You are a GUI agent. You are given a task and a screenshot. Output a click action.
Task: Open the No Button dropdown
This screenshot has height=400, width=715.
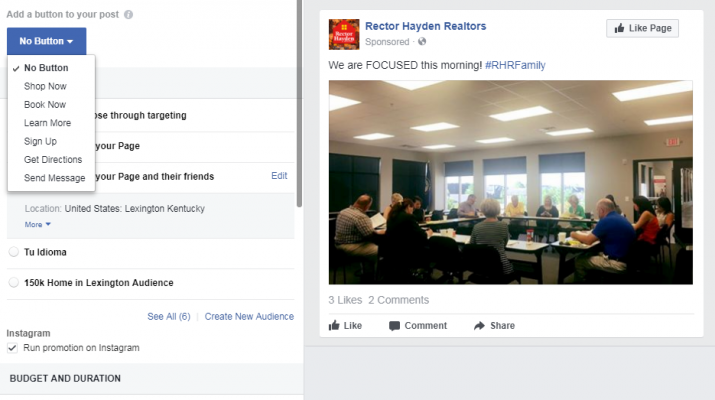point(47,41)
